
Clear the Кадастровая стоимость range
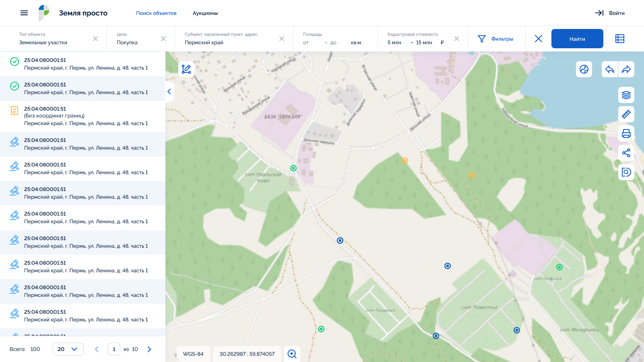click(x=457, y=39)
